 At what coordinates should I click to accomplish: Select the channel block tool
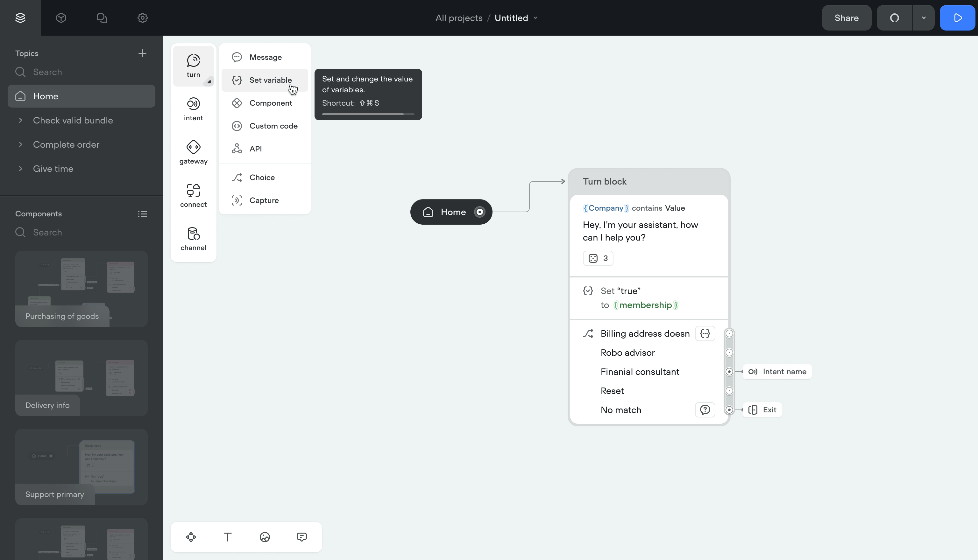coord(193,239)
